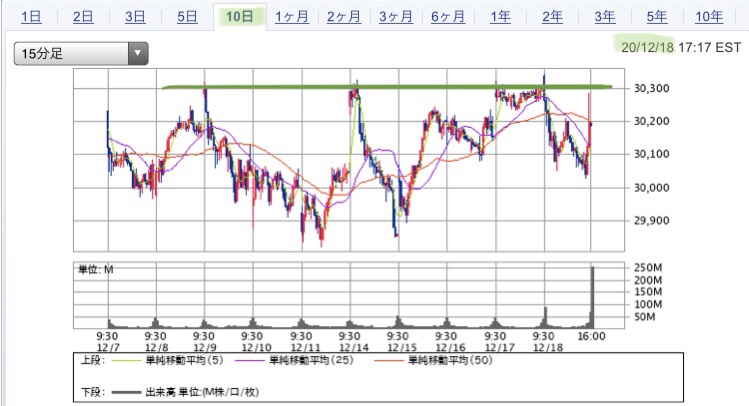This screenshot has height=406, width=749.
Task: Click the 50M volume axis label
Action: point(644,317)
